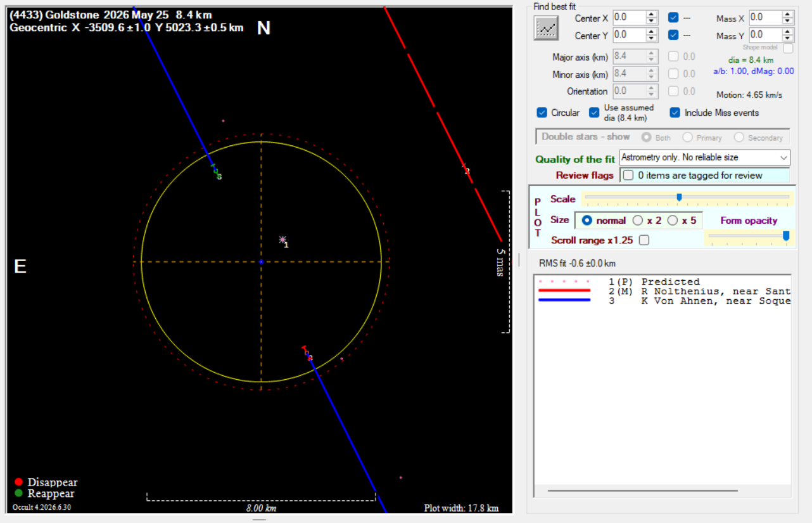Uncheck the Circular checkbox
812x523 pixels.
click(x=542, y=113)
